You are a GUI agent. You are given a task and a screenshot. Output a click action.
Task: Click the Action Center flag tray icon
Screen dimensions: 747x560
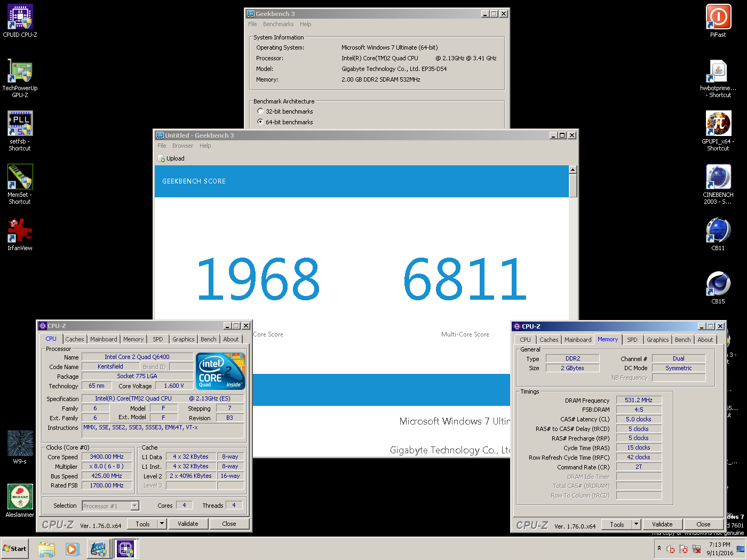click(684, 549)
